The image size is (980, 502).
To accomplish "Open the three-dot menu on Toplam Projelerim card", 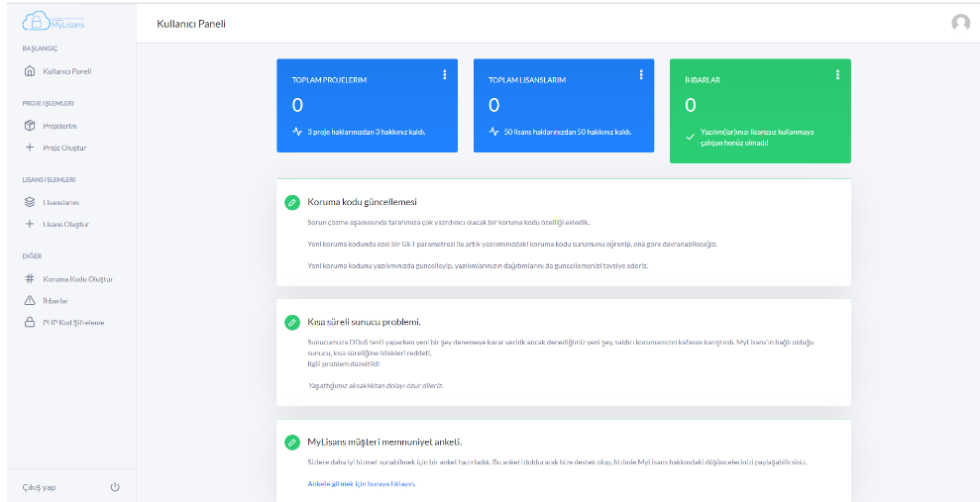I will click(444, 75).
